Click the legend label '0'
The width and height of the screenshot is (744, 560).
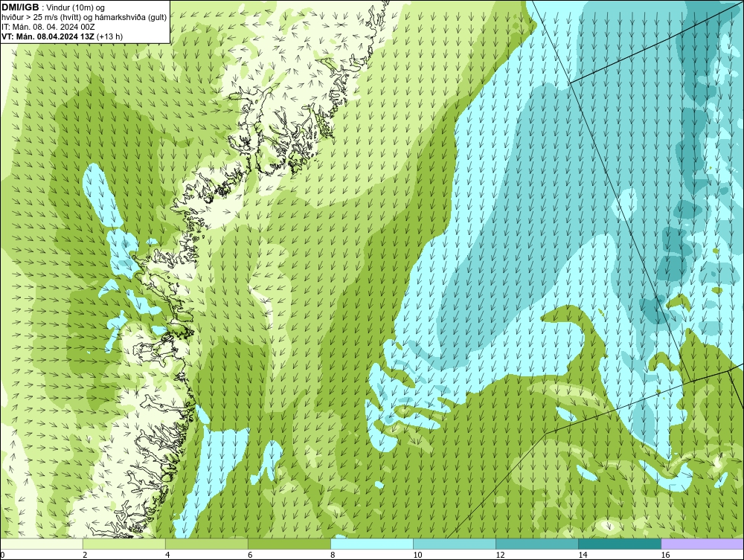2,555
